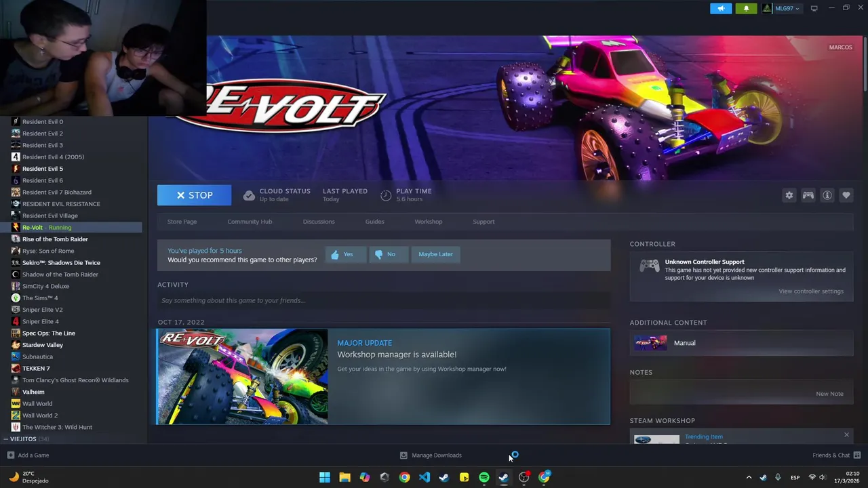Click the Unknown Controller Support gamepad icon
Viewport: 868px width, 488px height.
649,266
